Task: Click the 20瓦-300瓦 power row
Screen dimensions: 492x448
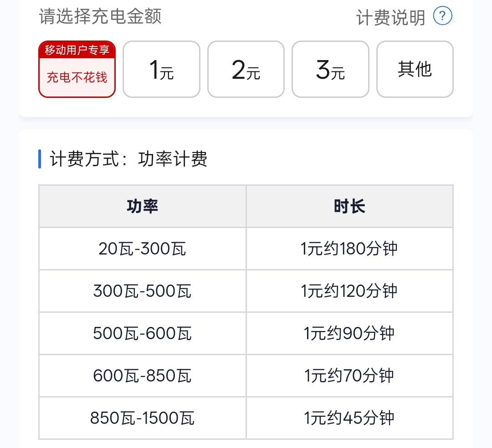Action: [142, 248]
